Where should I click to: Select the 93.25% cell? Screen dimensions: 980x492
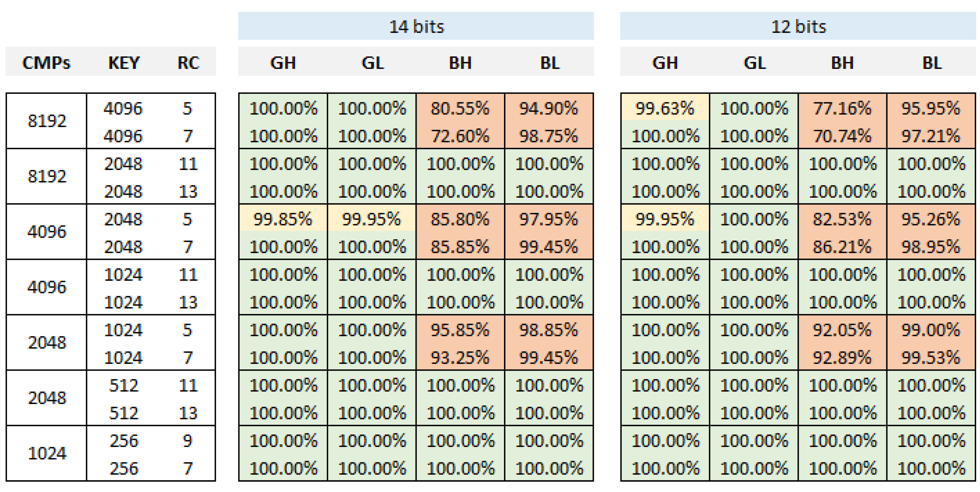pyautogui.click(x=460, y=358)
